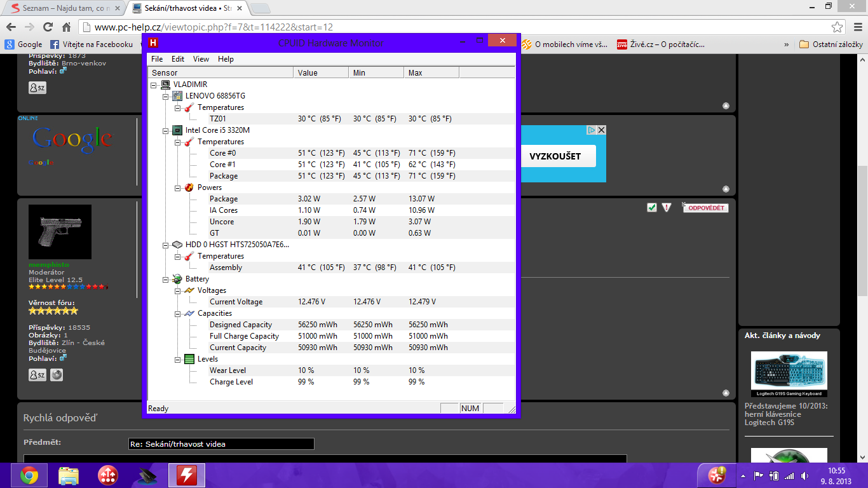Collapse the LENOVO 68856TG node
Screen dimensions: 868x488
tap(166, 96)
